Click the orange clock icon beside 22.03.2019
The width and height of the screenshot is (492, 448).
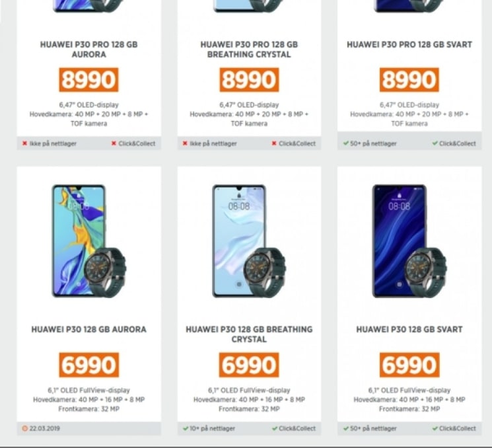point(25,428)
